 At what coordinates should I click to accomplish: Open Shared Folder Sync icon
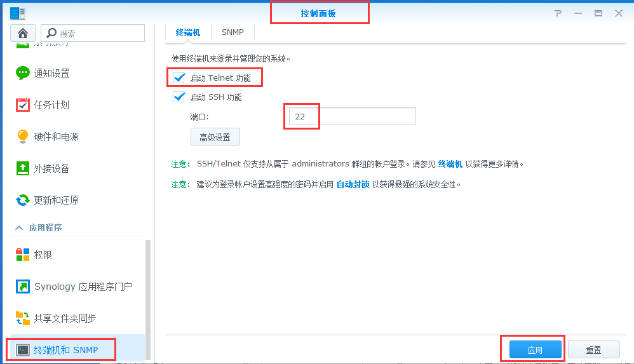pos(23,318)
